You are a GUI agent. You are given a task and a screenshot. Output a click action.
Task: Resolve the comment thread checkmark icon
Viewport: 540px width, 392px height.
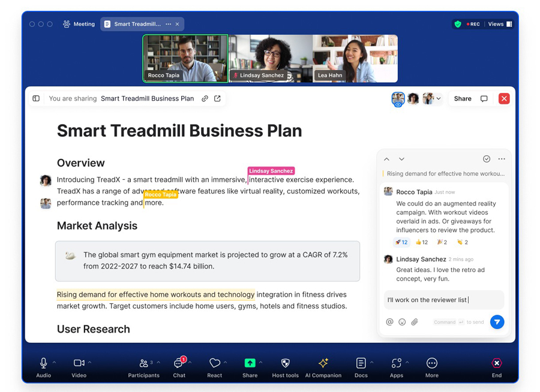pos(487,159)
